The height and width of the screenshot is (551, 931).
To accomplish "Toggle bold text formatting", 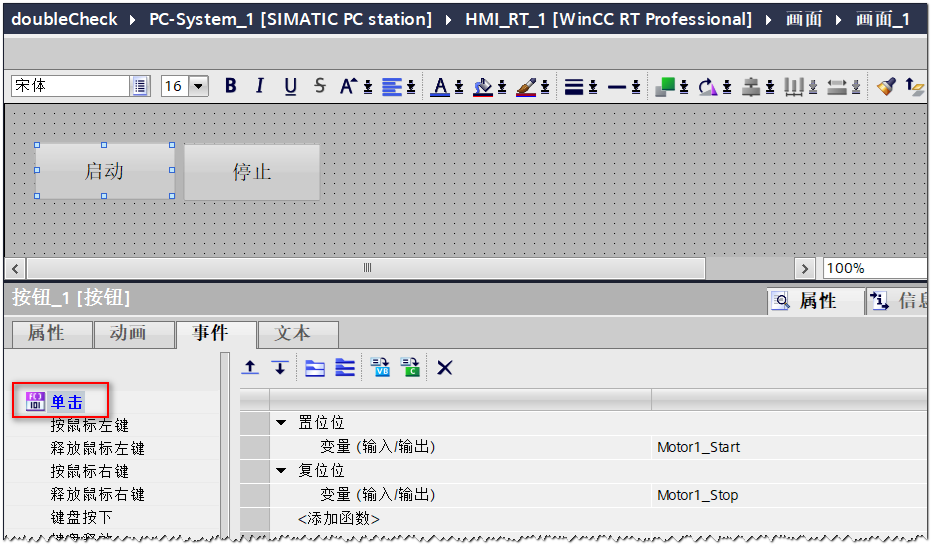I will [x=231, y=87].
